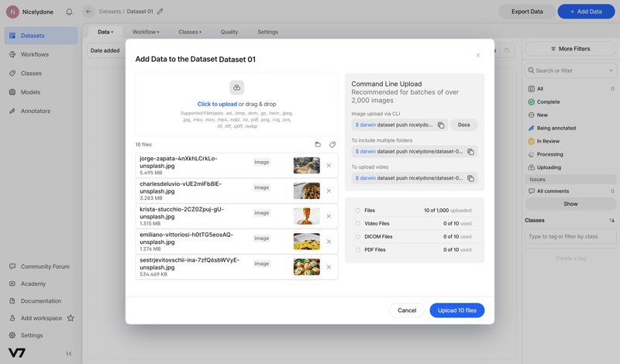This screenshot has width=620, height=364.
Task: Click the Files radio indicator
Action: pos(358,211)
